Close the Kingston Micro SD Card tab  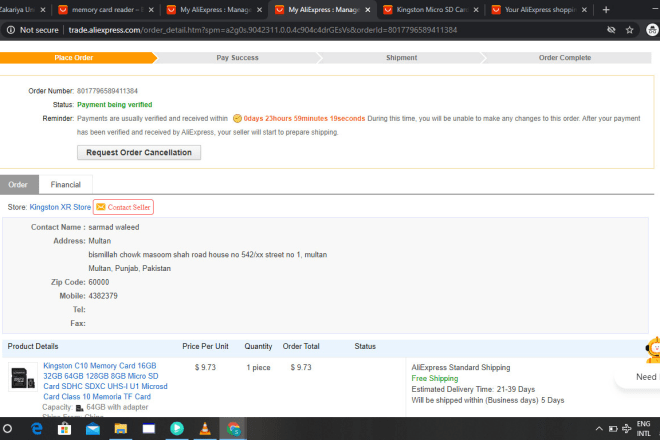coord(476,10)
